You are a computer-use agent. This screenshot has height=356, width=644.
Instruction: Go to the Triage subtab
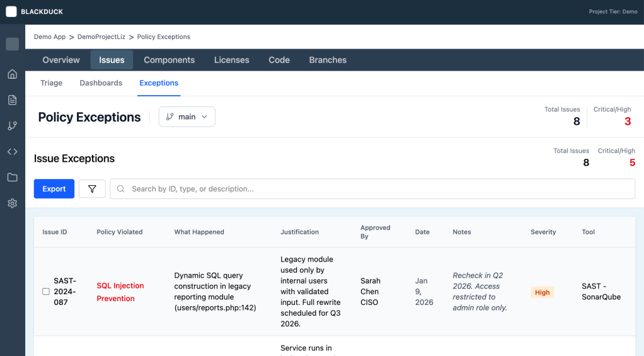[x=51, y=83]
